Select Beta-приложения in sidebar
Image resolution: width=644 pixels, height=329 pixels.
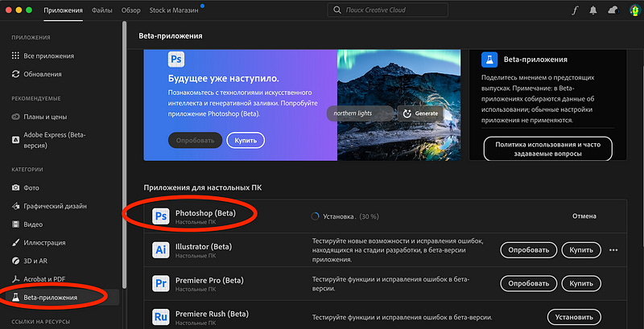pyautogui.click(x=51, y=298)
